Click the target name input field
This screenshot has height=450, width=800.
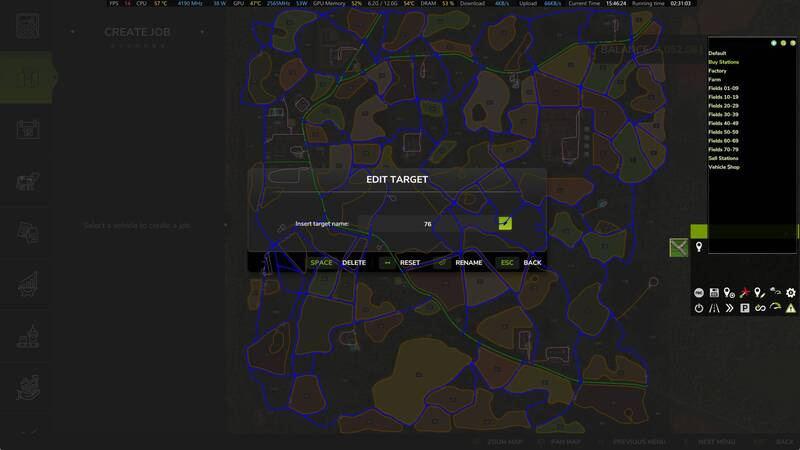click(428, 223)
